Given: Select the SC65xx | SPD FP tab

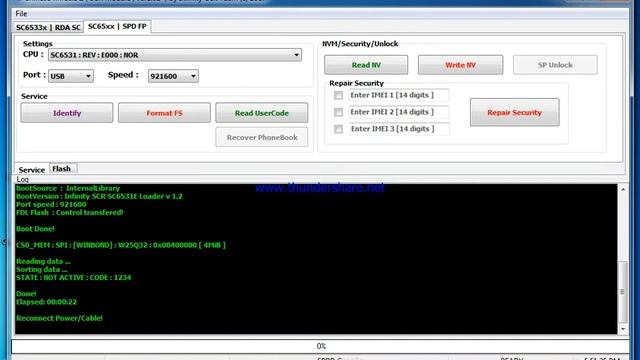Looking at the screenshot, I should point(117,26).
